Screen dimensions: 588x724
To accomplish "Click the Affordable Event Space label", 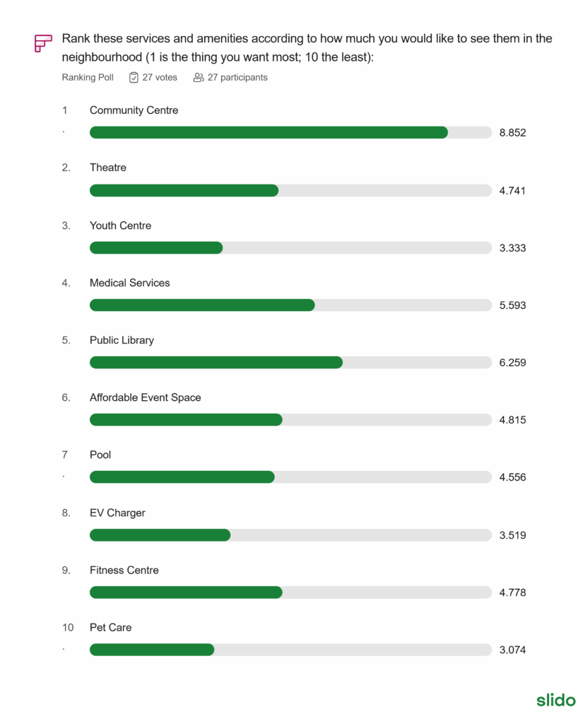I will point(145,397).
